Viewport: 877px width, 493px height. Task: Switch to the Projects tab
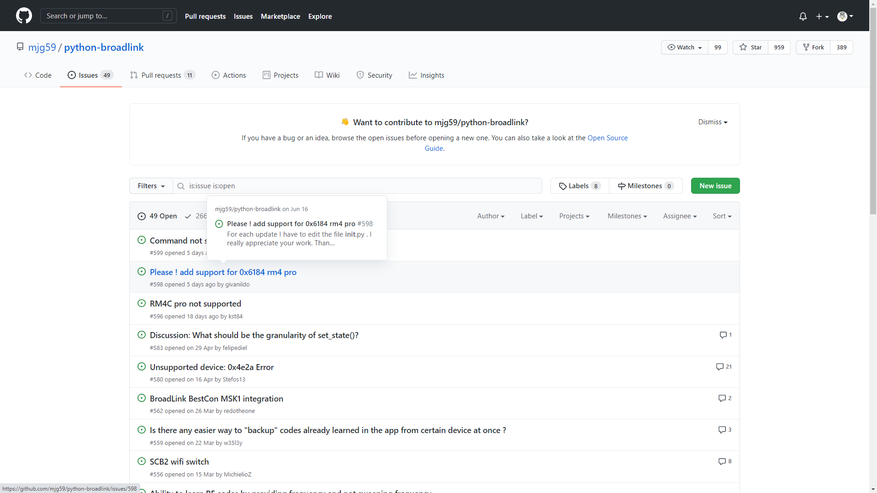(x=280, y=75)
